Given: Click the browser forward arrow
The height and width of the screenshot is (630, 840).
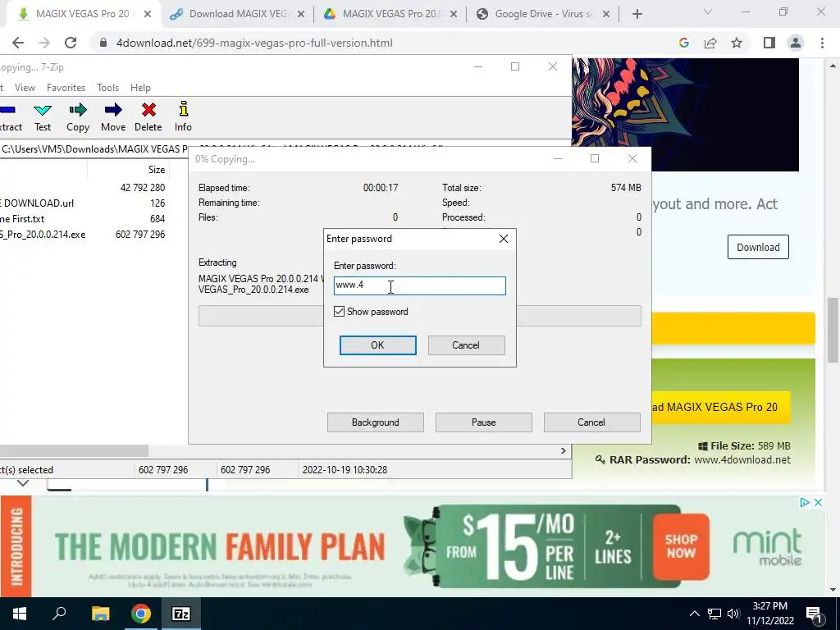Looking at the screenshot, I should (44, 43).
